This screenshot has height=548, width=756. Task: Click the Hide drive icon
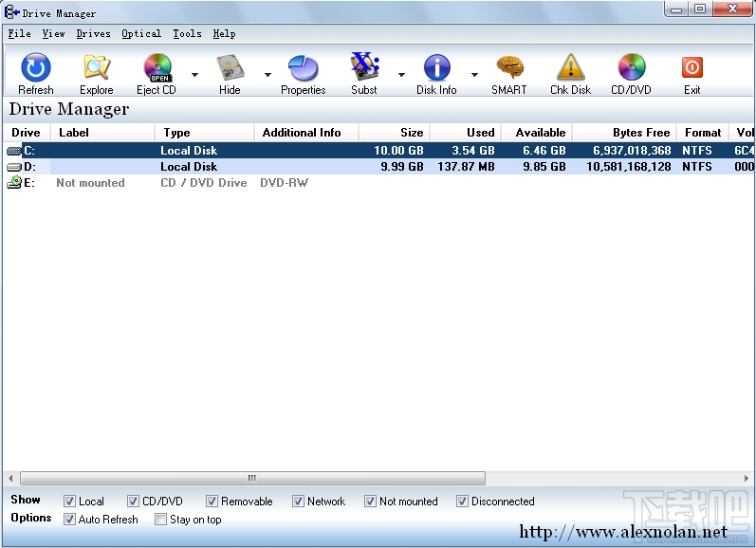click(x=230, y=67)
